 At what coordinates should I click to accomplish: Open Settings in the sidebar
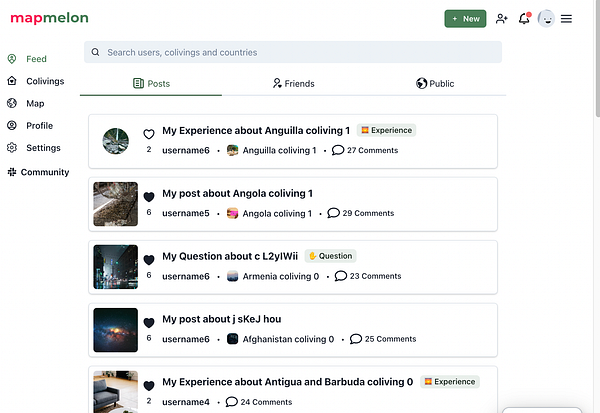(x=43, y=148)
